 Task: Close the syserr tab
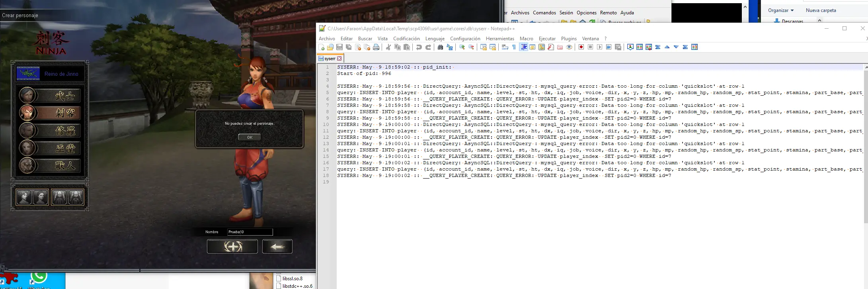339,59
